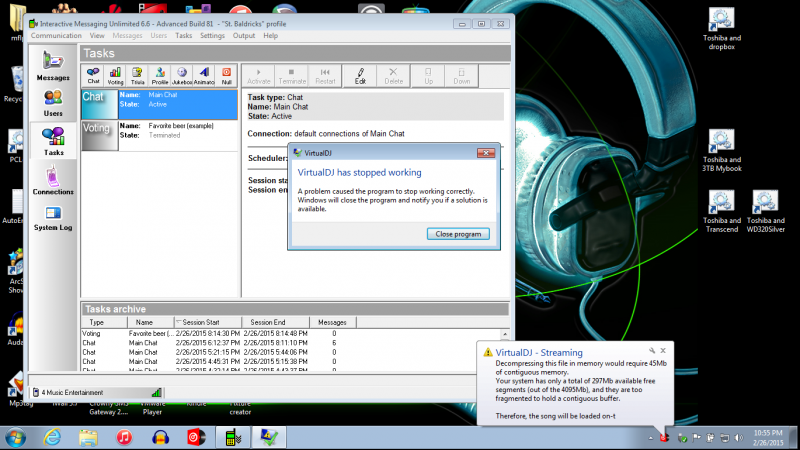
Task: Click Close program in VirtualDJ dialog
Action: coord(458,234)
